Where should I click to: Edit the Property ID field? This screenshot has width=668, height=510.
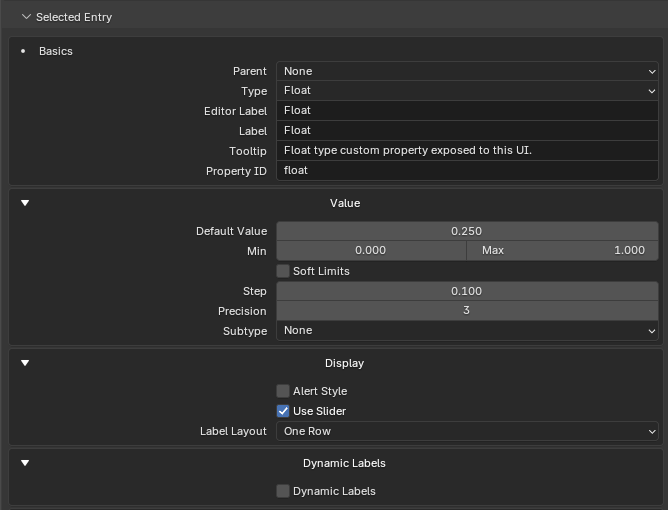467,171
